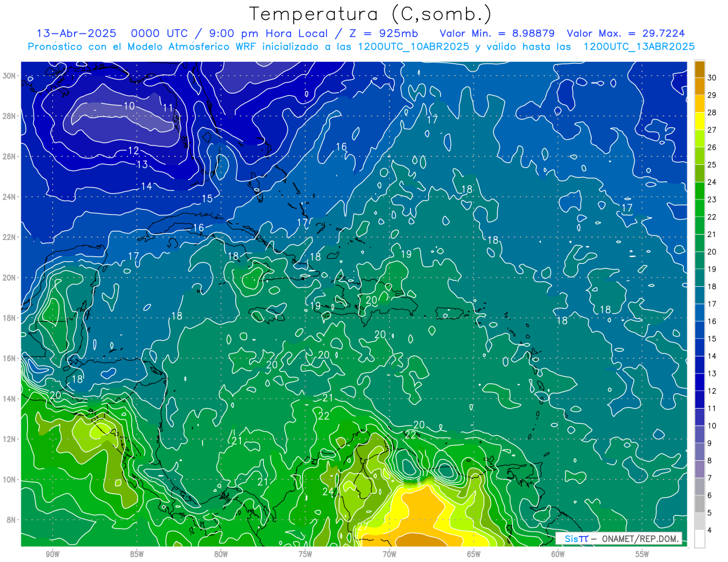Click the "13" contour label on the map
Image resolution: width=728 pixels, height=562 pixels.
point(142,164)
